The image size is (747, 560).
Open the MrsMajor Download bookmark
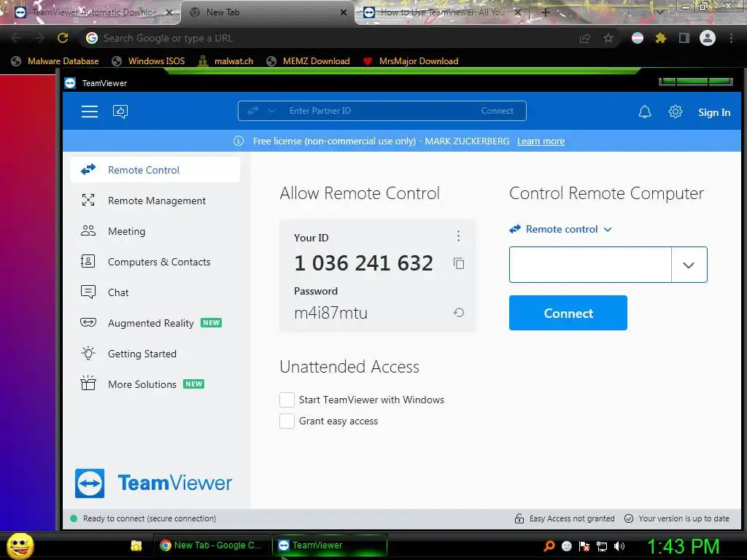coord(411,61)
